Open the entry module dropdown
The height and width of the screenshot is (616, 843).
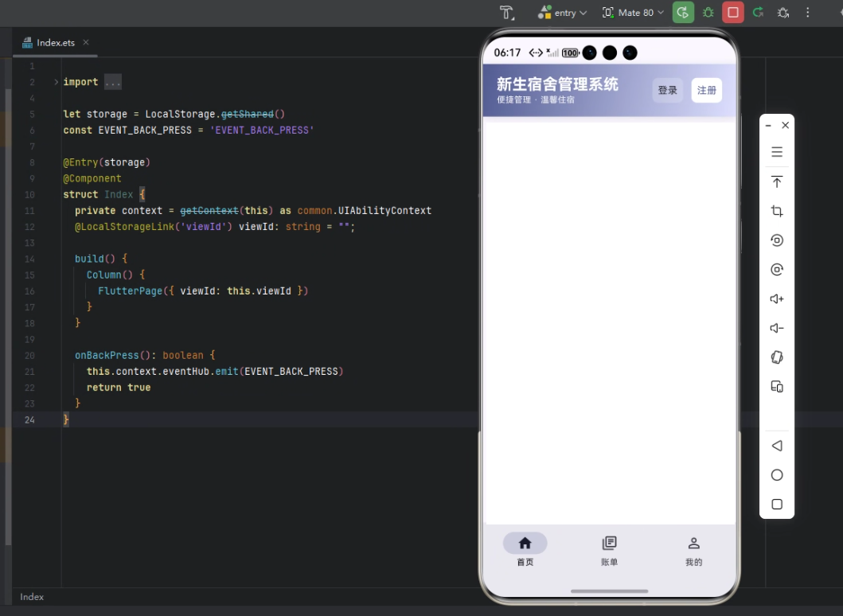pyautogui.click(x=563, y=13)
